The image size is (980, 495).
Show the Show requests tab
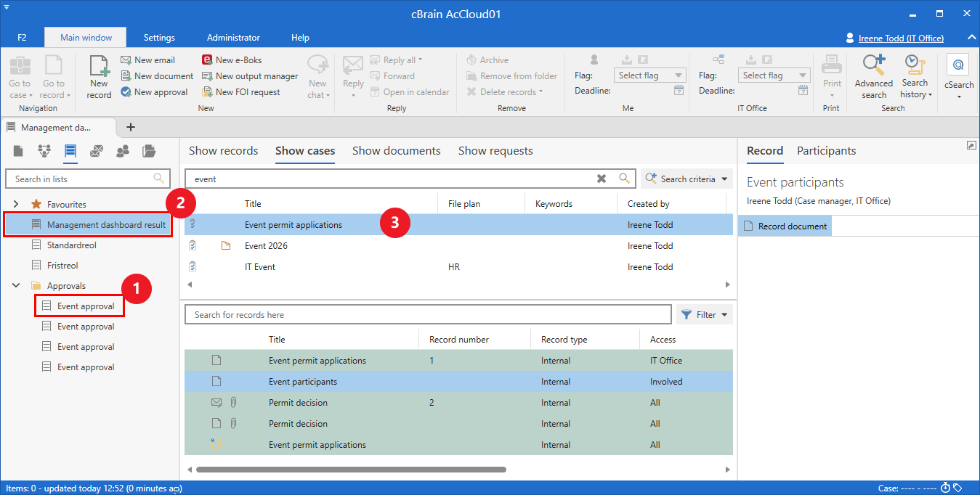pos(495,151)
